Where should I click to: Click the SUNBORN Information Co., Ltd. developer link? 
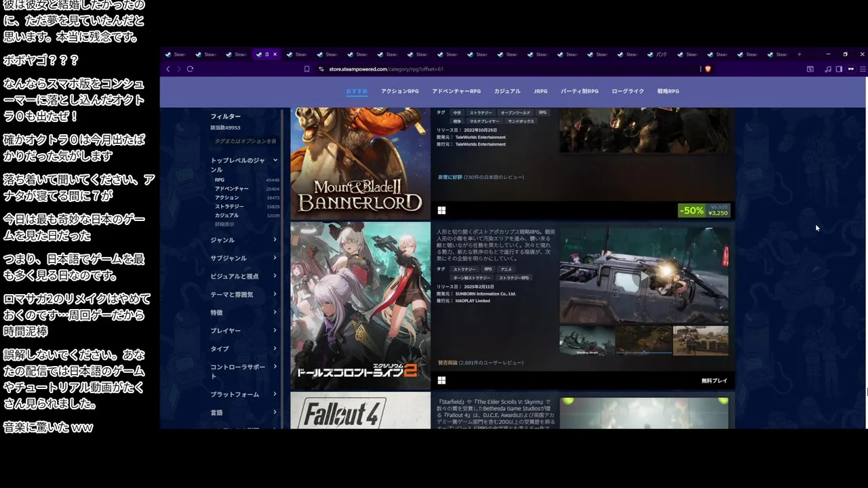click(486, 294)
